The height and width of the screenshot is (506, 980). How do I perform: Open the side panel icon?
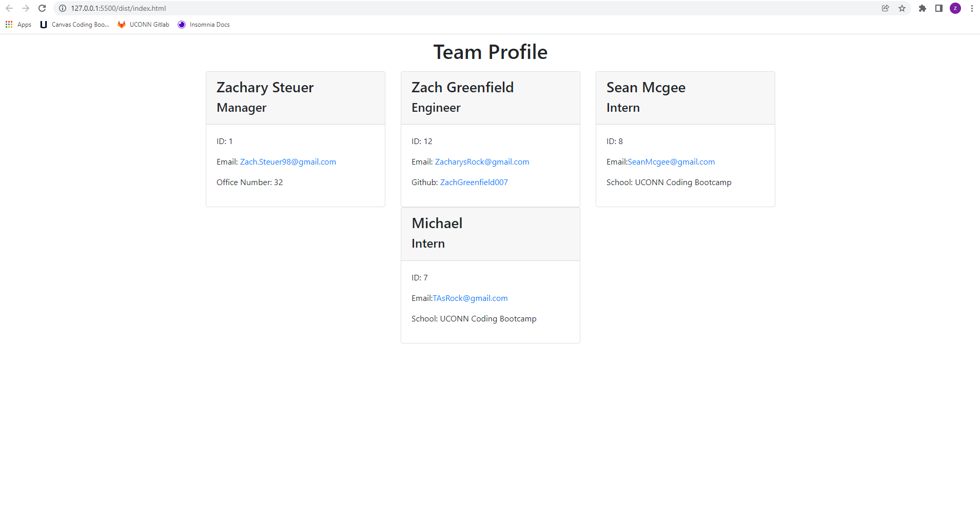(939, 8)
